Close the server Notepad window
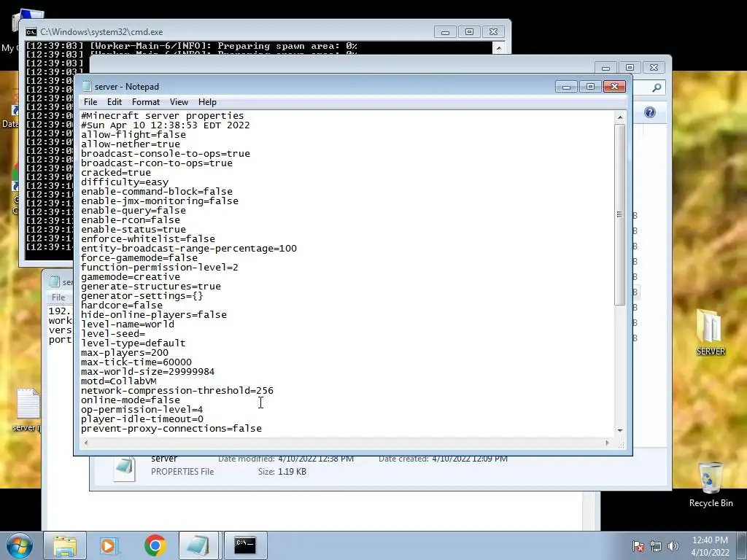The image size is (747, 560). pyautogui.click(x=614, y=86)
